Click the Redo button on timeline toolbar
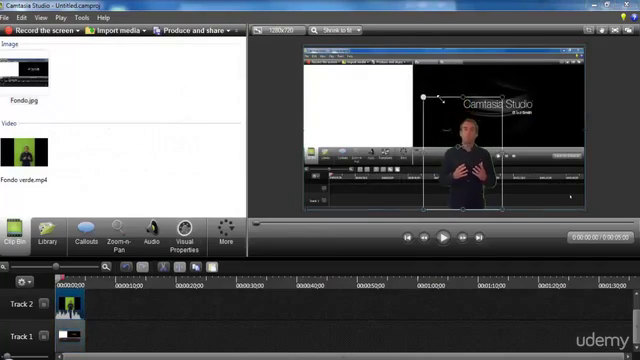 [142, 267]
